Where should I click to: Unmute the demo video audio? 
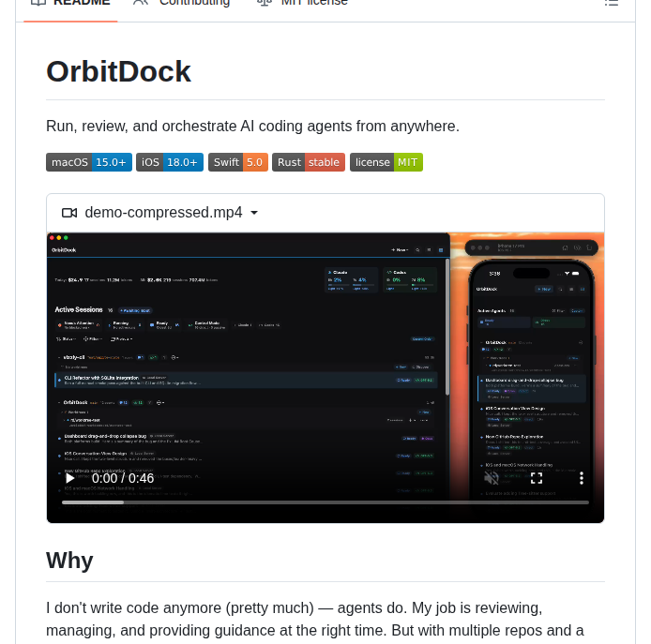pyautogui.click(x=492, y=478)
